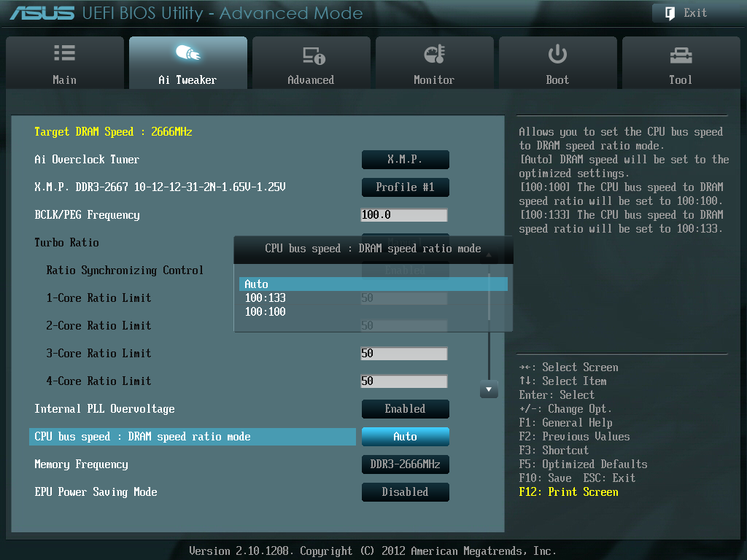This screenshot has width=747, height=560.
Task: Open the Monitor tab
Action: [435, 63]
